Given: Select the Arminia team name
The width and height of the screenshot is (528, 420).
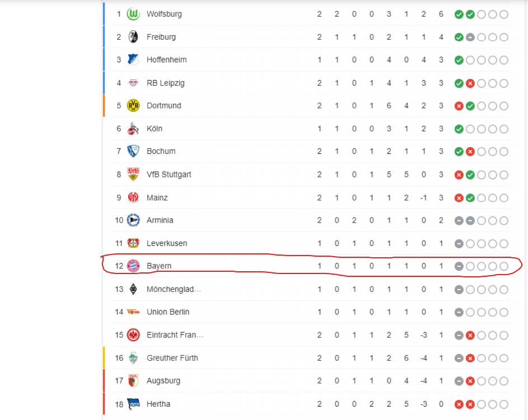Looking at the screenshot, I should tap(160, 220).
